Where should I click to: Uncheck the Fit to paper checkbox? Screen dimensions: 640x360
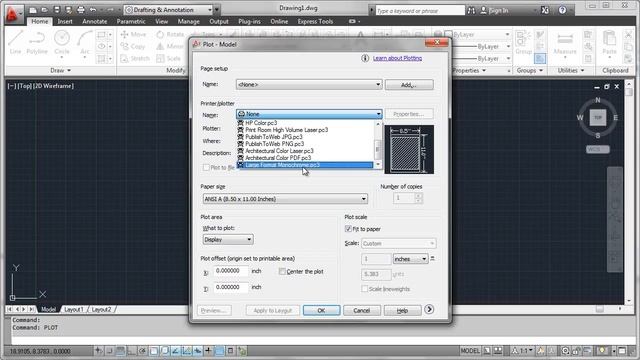click(x=348, y=229)
